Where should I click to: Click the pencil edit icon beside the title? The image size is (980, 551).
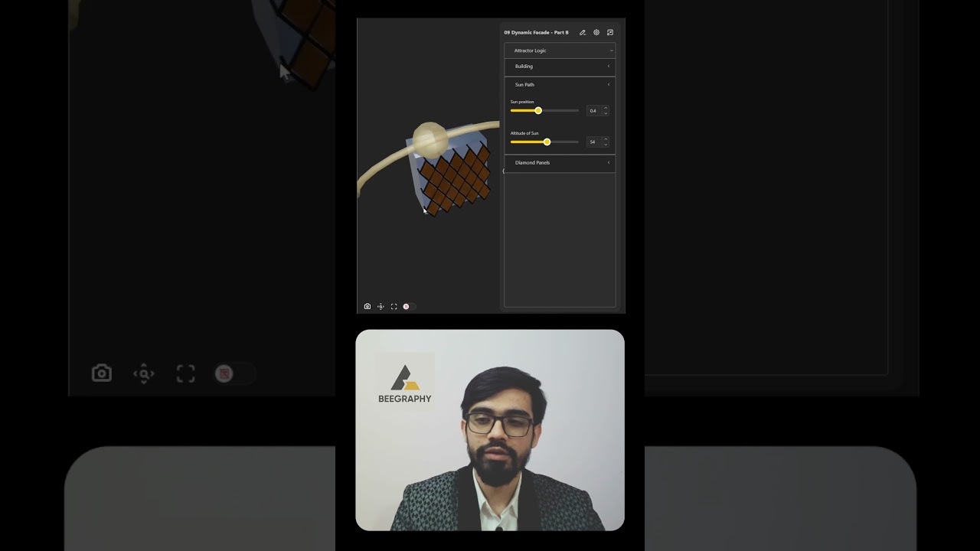tap(583, 33)
